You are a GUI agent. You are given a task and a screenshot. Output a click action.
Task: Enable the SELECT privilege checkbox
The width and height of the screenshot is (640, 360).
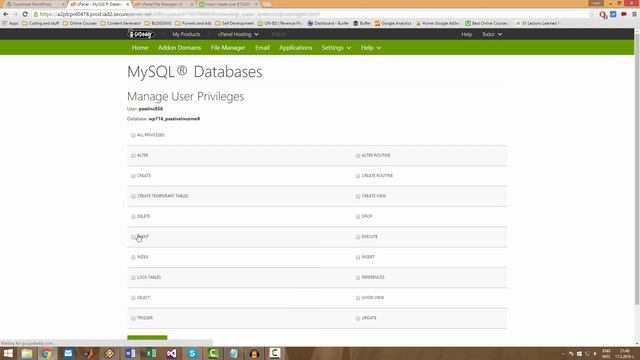pyautogui.click(x=133, y=298)
